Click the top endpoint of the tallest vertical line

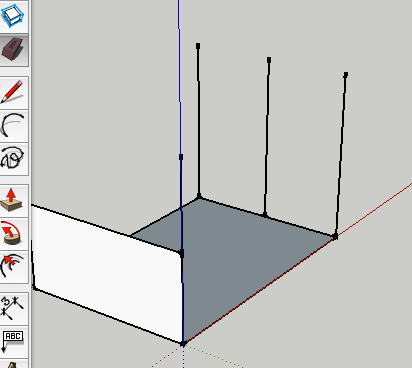click(198, 46)
